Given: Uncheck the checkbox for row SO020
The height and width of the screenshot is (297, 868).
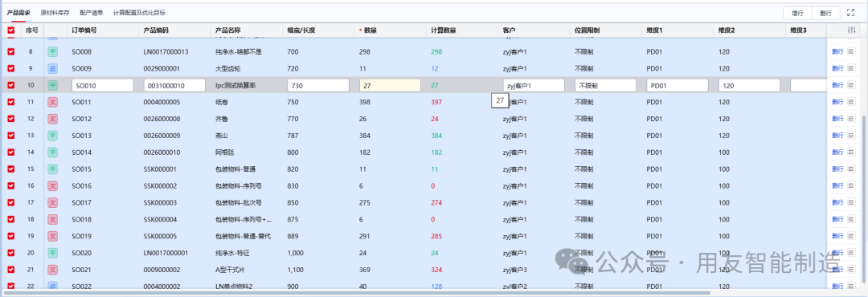Looking at the screenshot, I should (11, 253).
